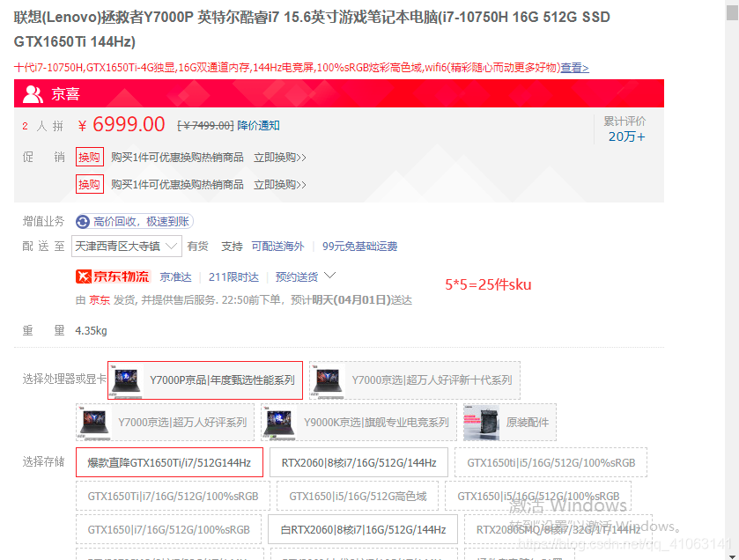Click 降价通知 price alert link
This screenshot has height=560, width=739.
tap(258, 125)
